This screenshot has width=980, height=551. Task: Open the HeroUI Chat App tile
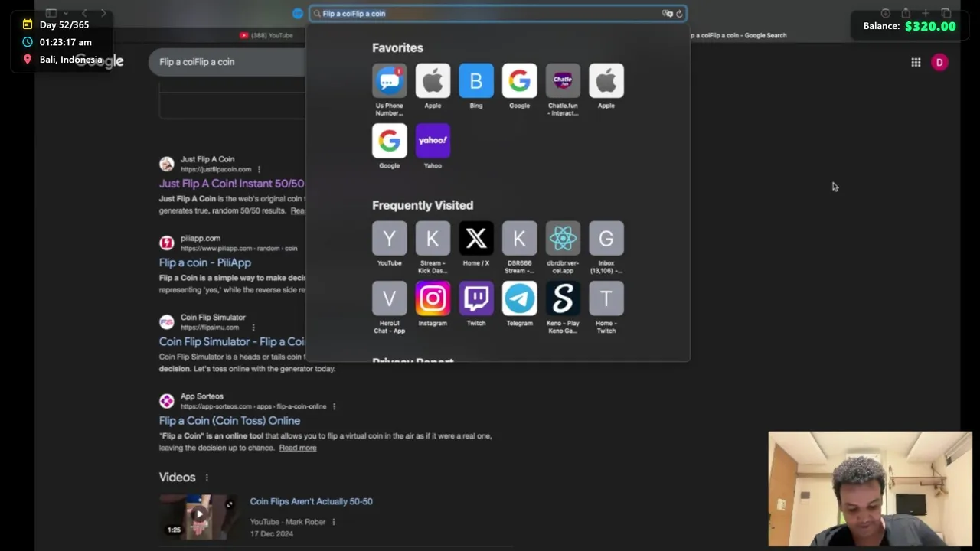coord(389,298)
